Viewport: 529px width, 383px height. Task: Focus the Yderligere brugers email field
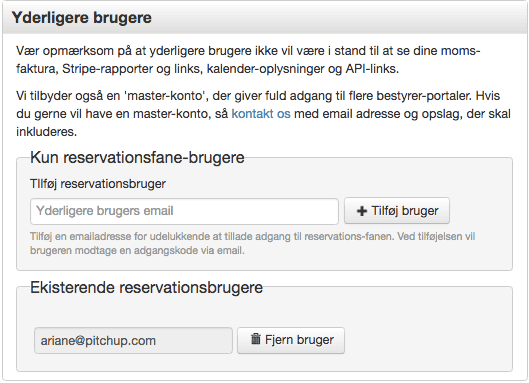[184, 211]
